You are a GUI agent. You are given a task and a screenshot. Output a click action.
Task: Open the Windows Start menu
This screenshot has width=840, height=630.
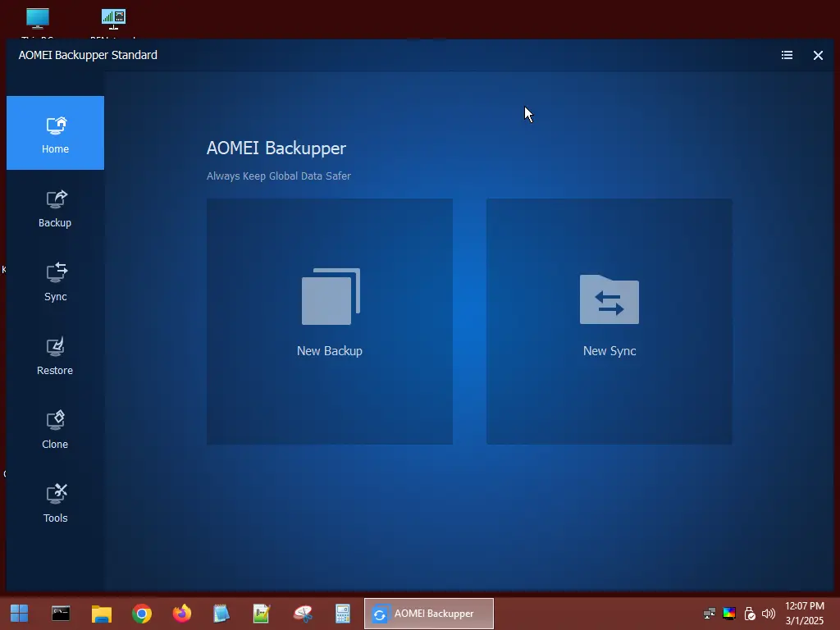coord(20,614)
